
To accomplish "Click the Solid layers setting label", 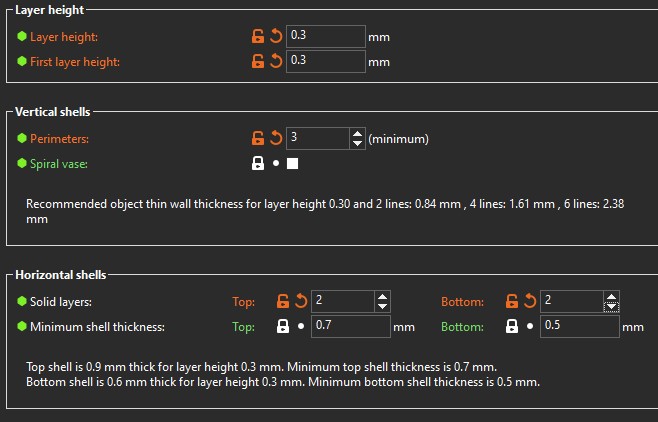I will click(x=61, y=301).
